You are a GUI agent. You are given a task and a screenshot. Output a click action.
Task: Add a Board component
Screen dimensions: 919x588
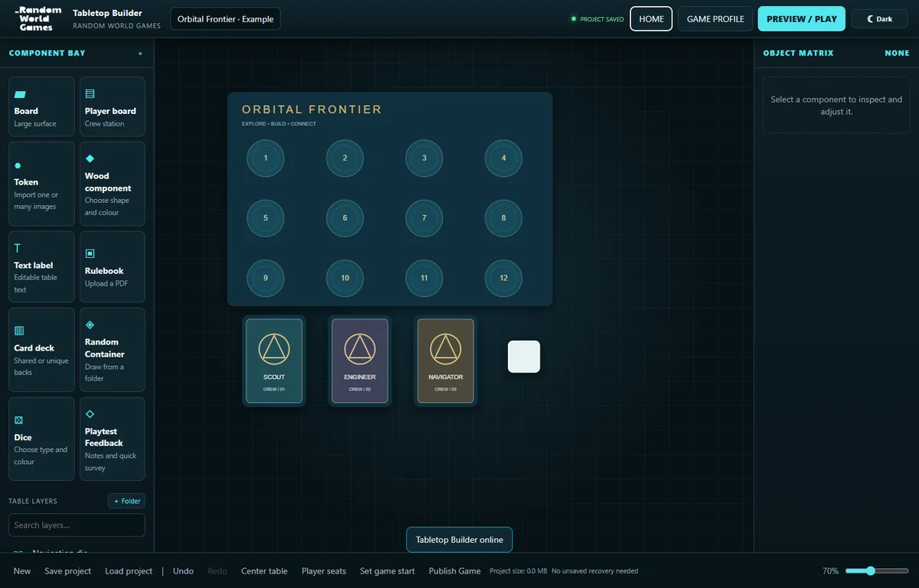[x=41, y=106]
